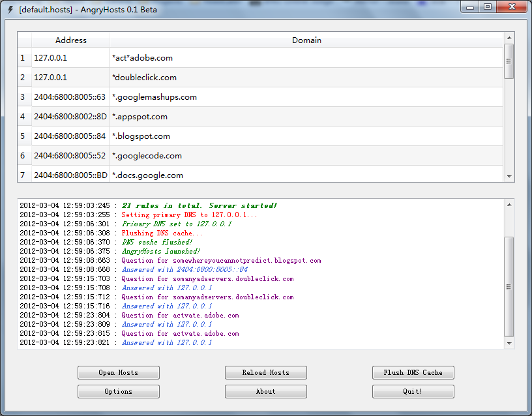Sort the table by the Address column header

point(70,40)
